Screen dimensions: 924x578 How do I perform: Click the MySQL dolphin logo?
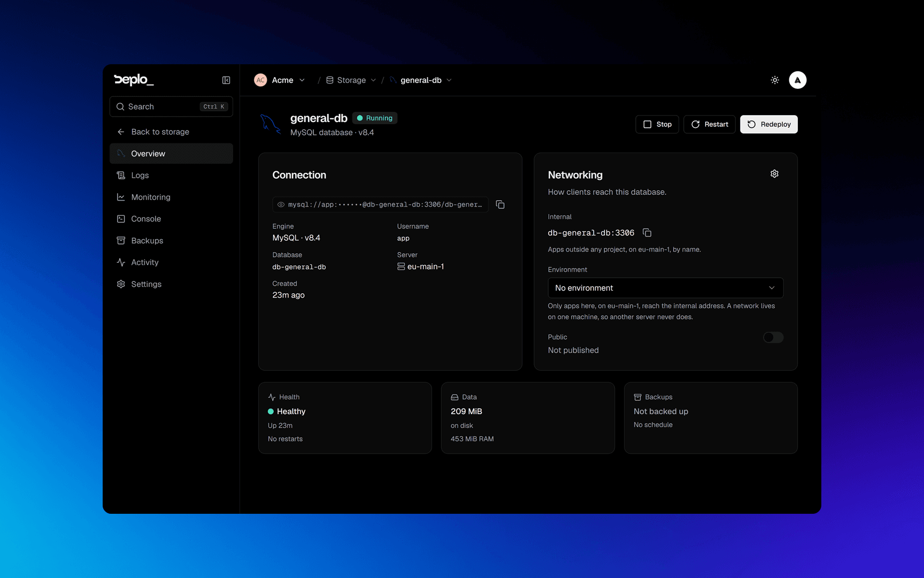271,124
